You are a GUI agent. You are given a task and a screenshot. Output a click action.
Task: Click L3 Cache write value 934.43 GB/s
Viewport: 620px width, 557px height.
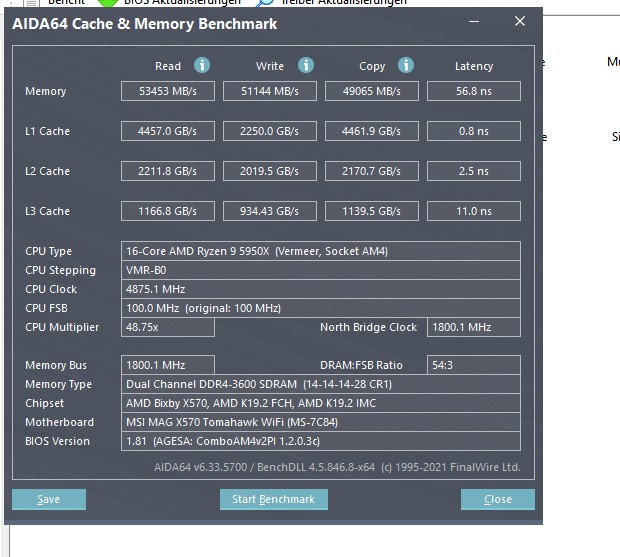pos(270,211)
